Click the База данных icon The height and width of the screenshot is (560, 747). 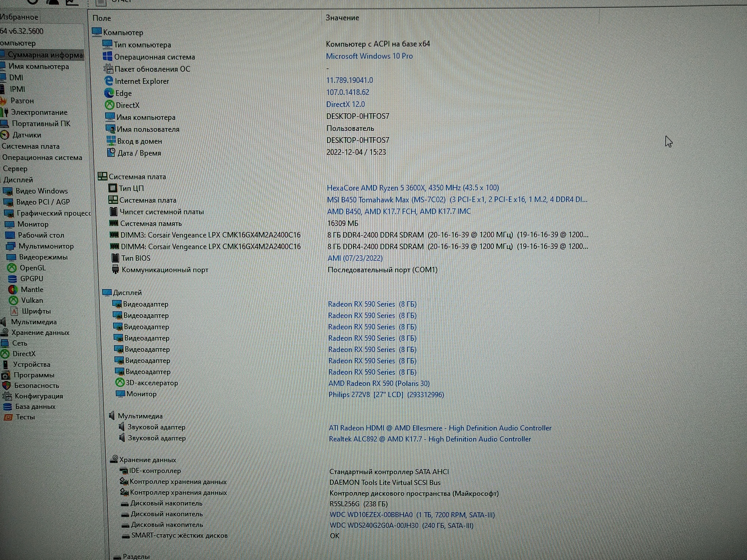7,407
